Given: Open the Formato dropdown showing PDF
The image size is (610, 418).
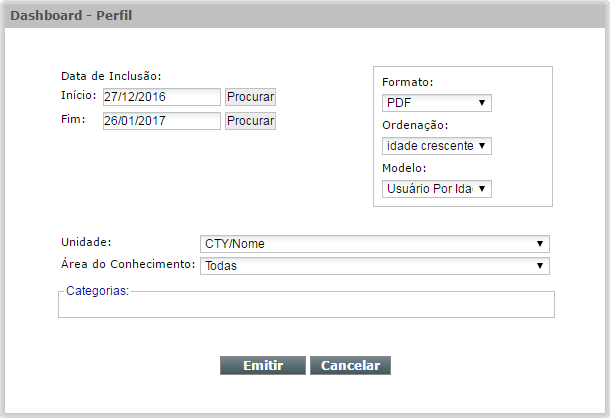Looking at the screenshot, I should (x=436, y=103).
